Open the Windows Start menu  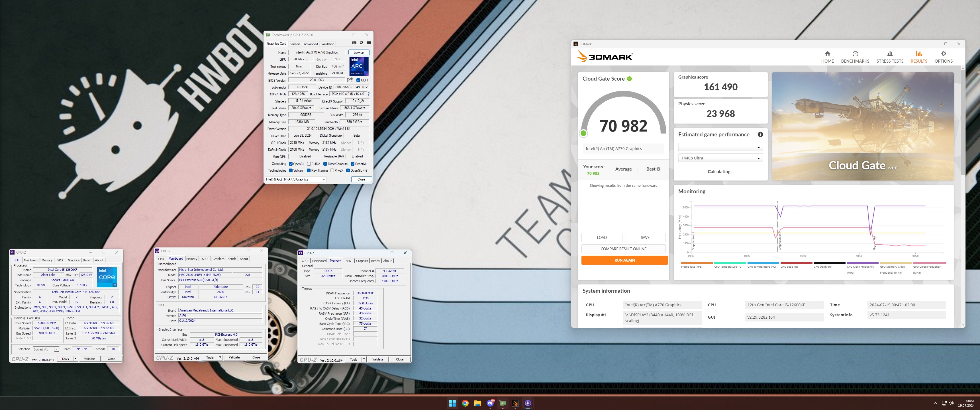[452, 403]
